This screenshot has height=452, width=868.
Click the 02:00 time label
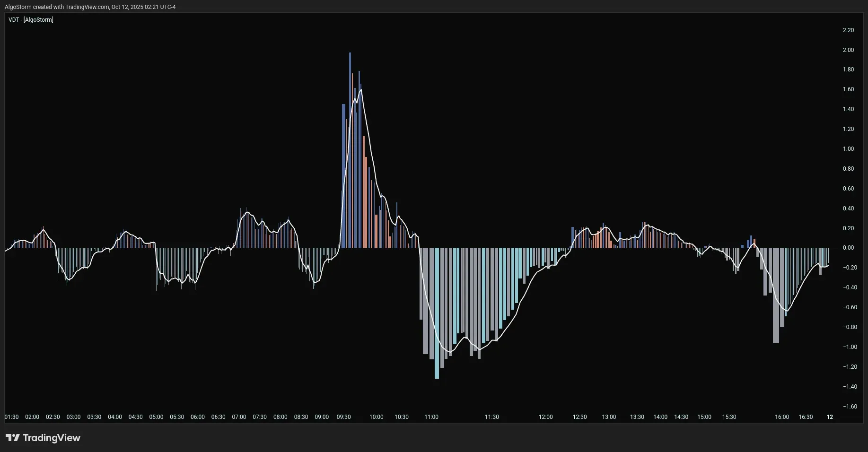coord(32,417)
